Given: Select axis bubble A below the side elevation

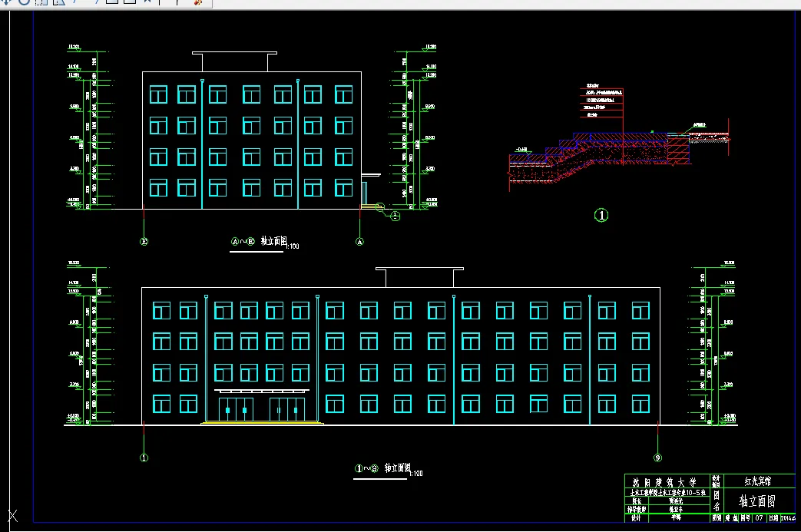Looking at the screenshot, I should click(359, 242).
